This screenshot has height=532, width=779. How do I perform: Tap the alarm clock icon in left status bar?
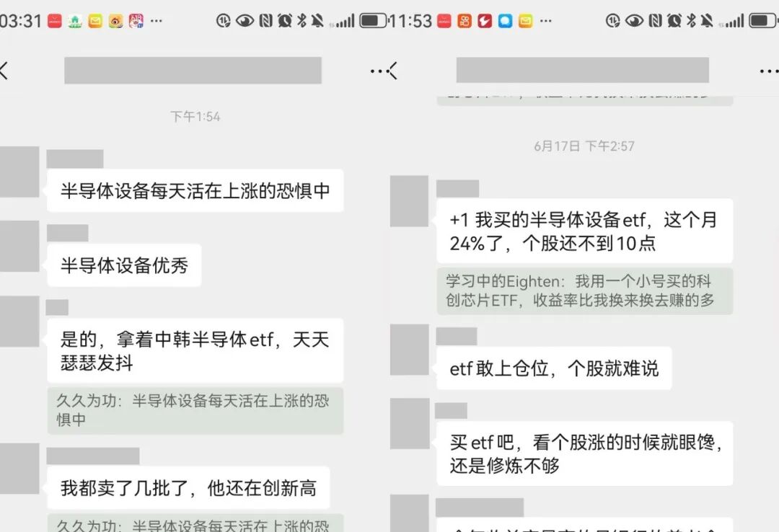(285, 21)
